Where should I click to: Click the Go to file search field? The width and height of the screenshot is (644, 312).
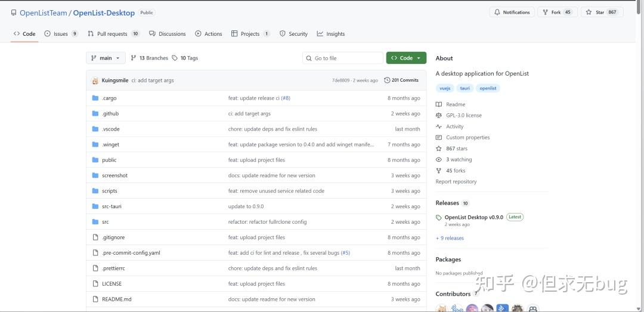(343, 58)
